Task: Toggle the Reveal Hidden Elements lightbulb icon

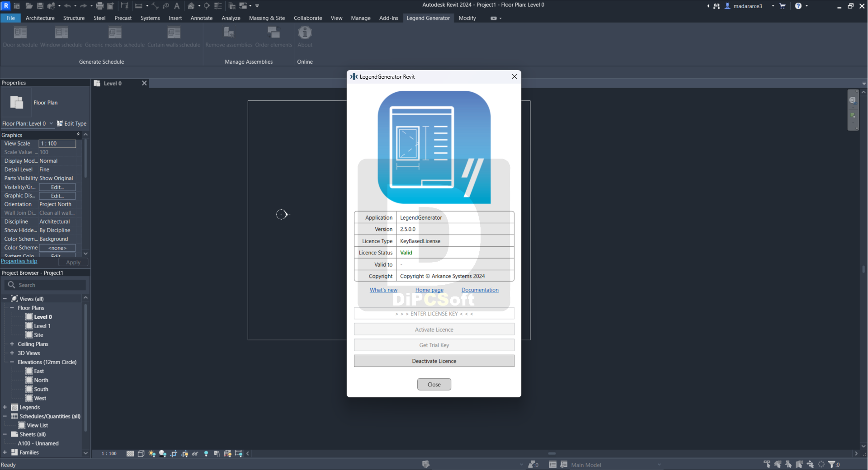Action: coord(206,453)
